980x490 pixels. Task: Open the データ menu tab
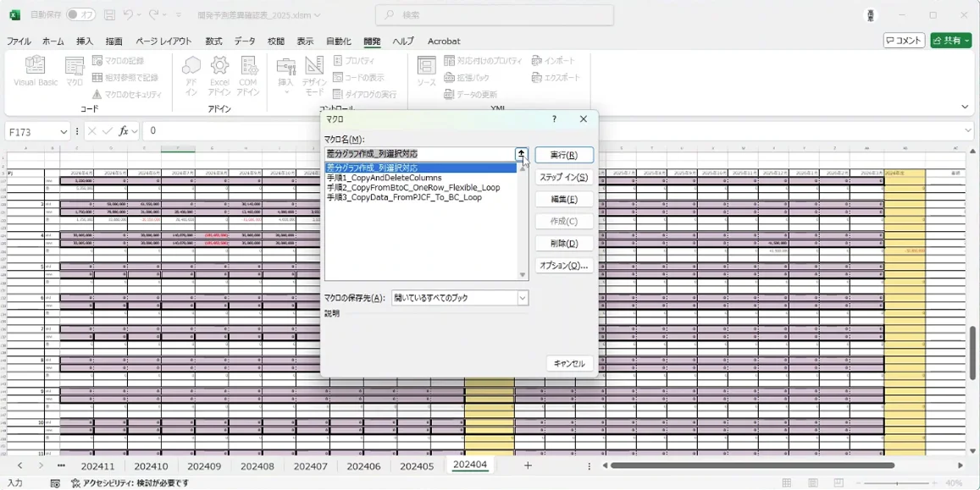pos(245,41)
